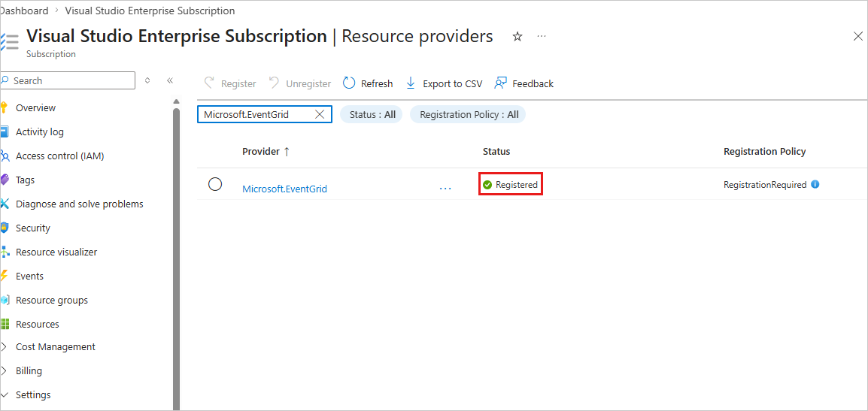The width and height of the screenshot is (868, 411).
Task: Click the Refresh button label
Action: pos(377,83)
